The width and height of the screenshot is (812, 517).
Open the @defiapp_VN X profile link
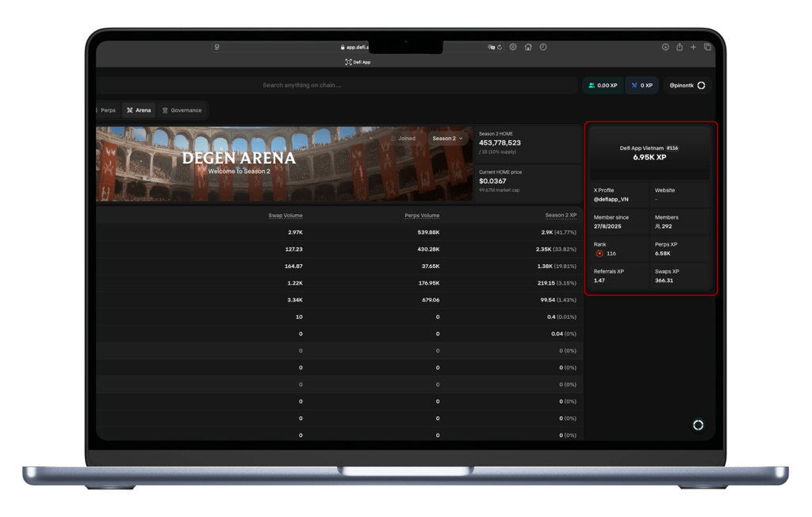click(x=611, y=200)
